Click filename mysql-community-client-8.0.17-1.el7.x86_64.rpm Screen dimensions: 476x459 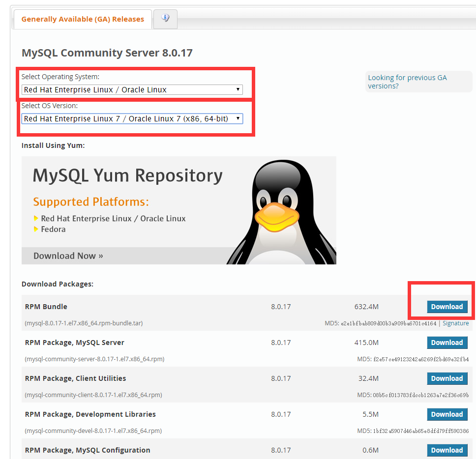(x=93, y=395)
